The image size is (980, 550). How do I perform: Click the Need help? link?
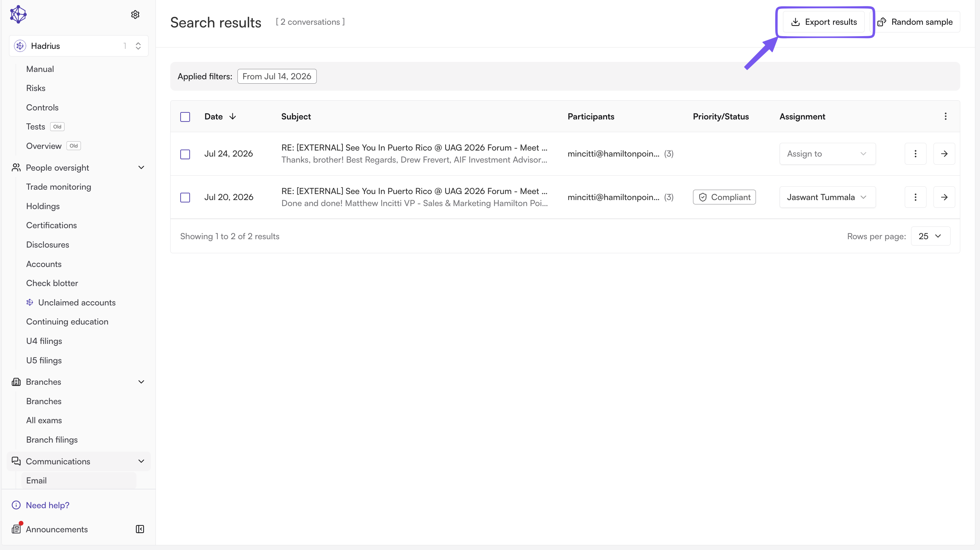click(47, 505)
